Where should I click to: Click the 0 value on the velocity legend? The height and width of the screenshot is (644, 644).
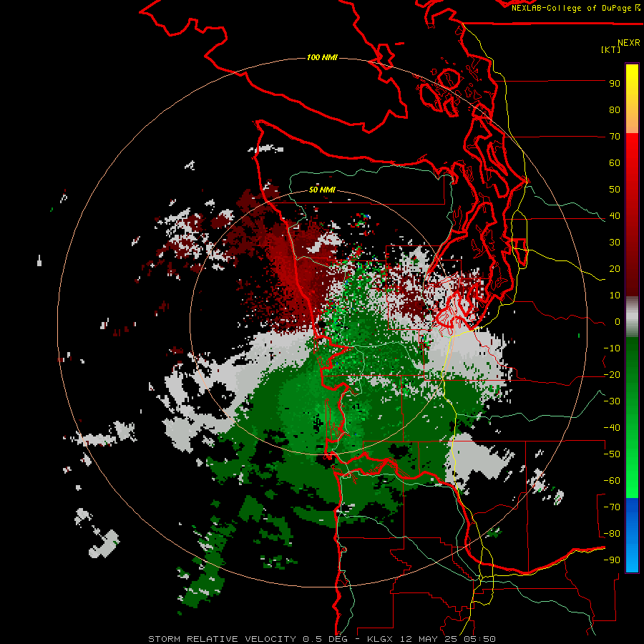pos(618,322)
